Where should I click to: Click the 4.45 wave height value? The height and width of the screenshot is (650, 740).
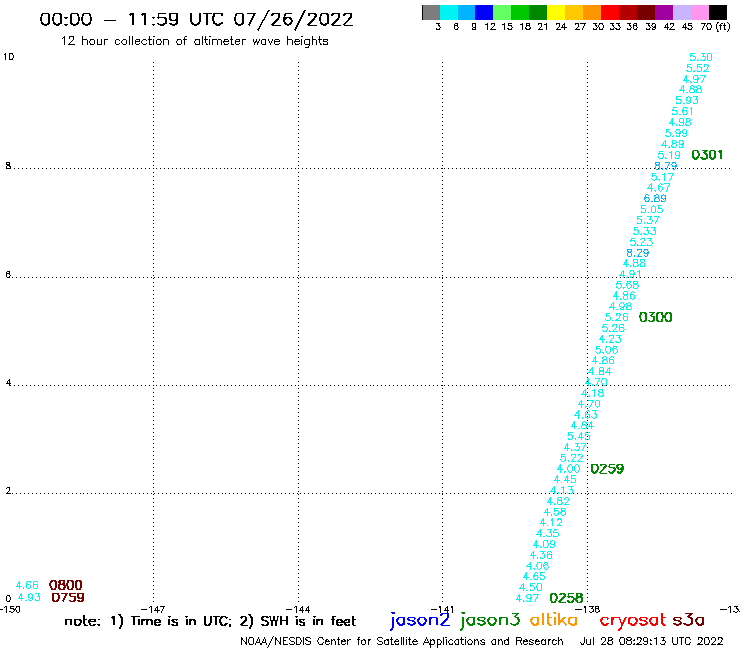pos(565,479)
